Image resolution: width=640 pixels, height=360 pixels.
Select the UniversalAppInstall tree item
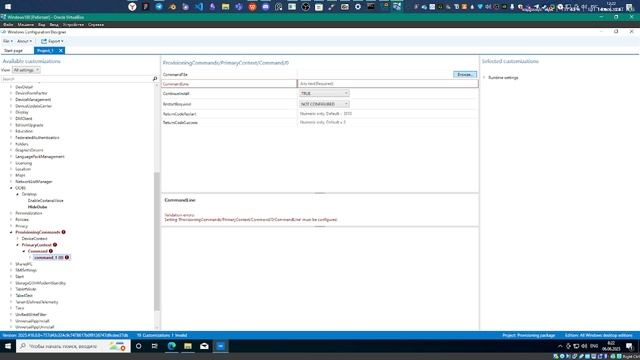(x=32, y=321)
